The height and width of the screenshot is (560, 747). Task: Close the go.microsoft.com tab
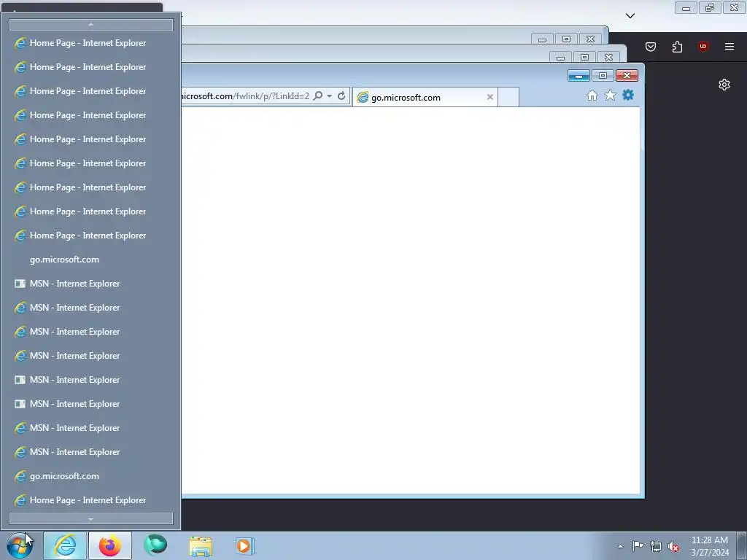(489, 97)
